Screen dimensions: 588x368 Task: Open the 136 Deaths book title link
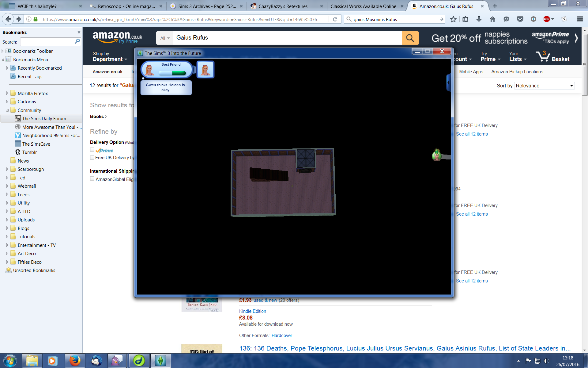[x=405, y=348]
